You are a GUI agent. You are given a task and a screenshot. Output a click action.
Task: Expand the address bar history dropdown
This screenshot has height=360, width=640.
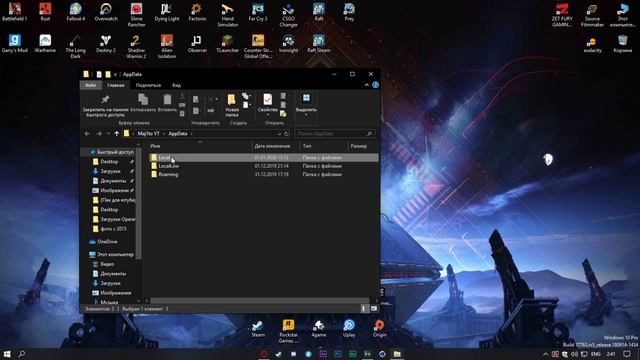pyautogui.click(x=279, y=133)
